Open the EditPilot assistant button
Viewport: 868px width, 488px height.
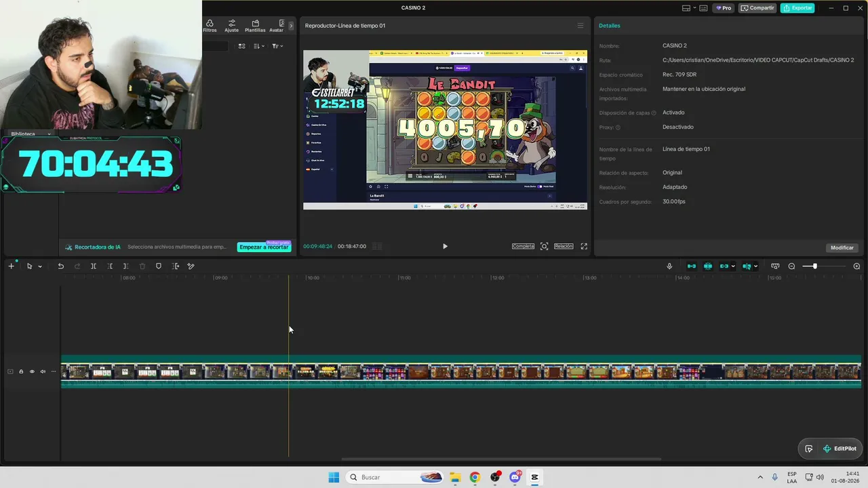point(840,449)
